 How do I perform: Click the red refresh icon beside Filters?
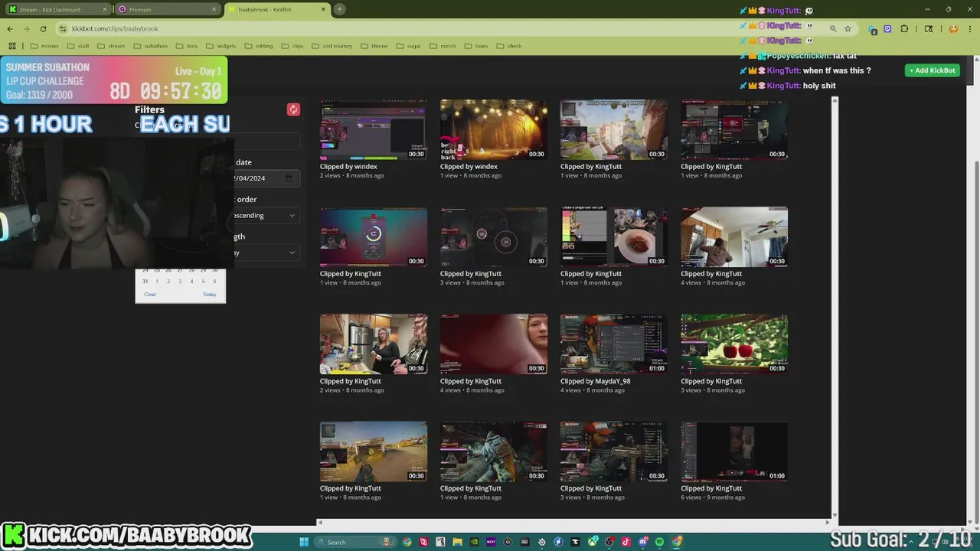pyautogui.click(x=293, y=109)
